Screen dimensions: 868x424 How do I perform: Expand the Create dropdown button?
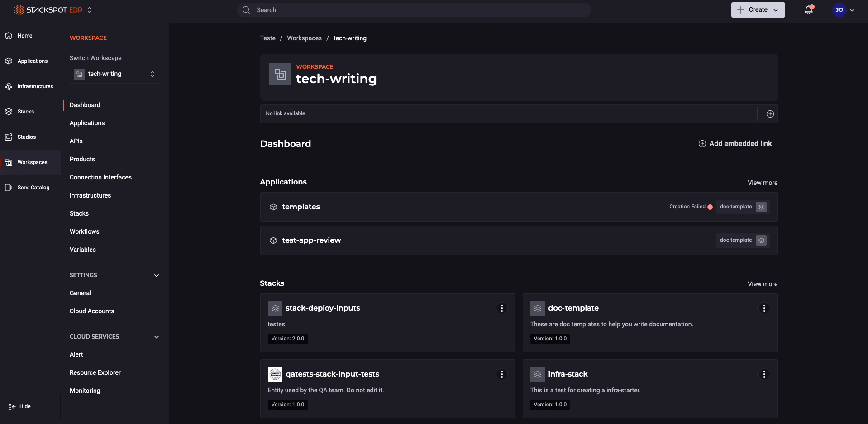coord(758,10)
